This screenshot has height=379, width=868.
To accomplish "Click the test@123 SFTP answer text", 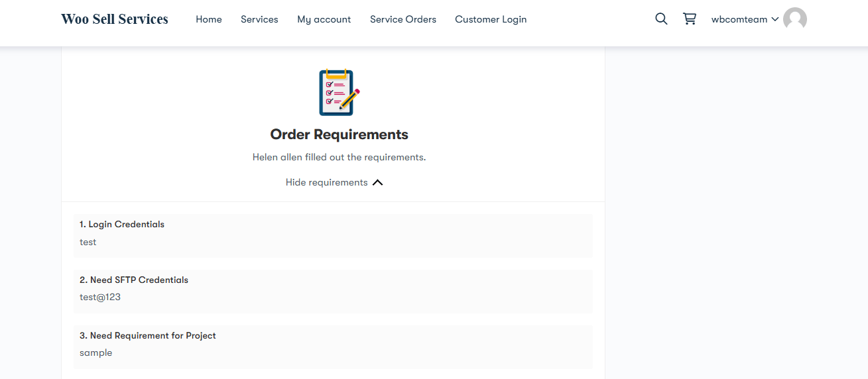I will click(100, 297).
